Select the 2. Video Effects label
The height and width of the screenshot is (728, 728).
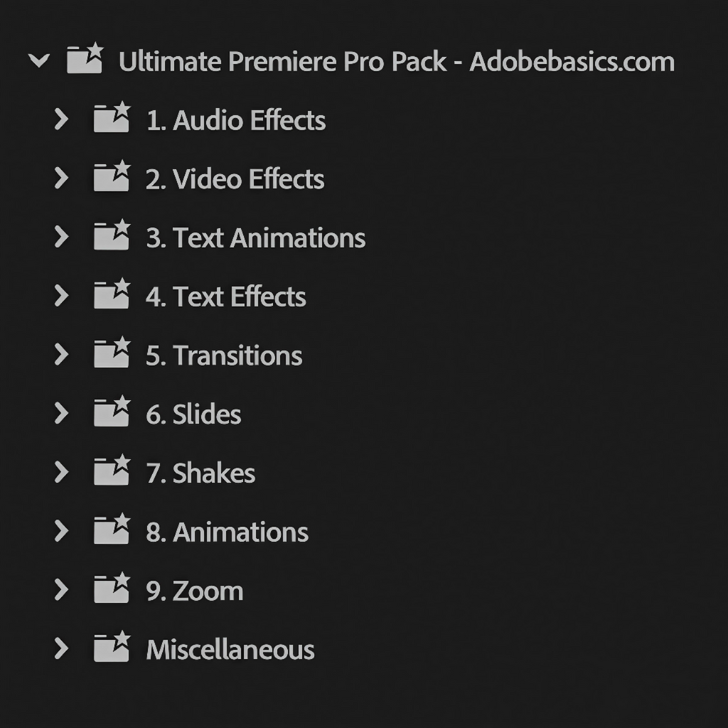(235, 179)
